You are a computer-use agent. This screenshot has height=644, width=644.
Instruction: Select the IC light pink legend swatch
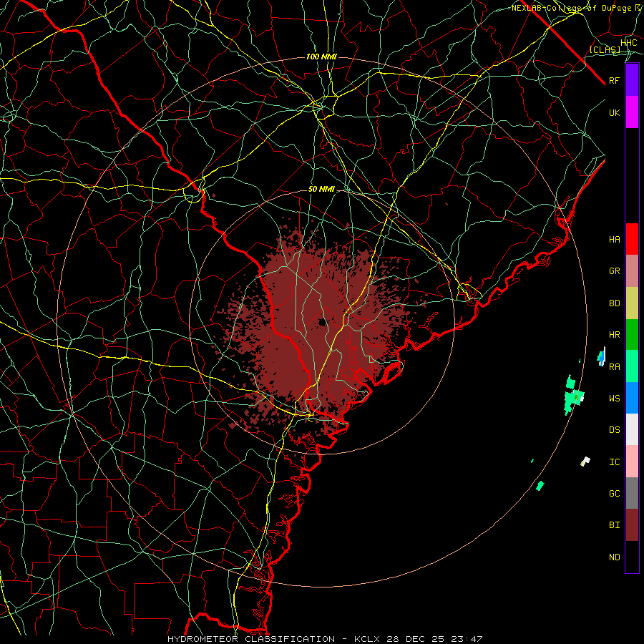632,462
